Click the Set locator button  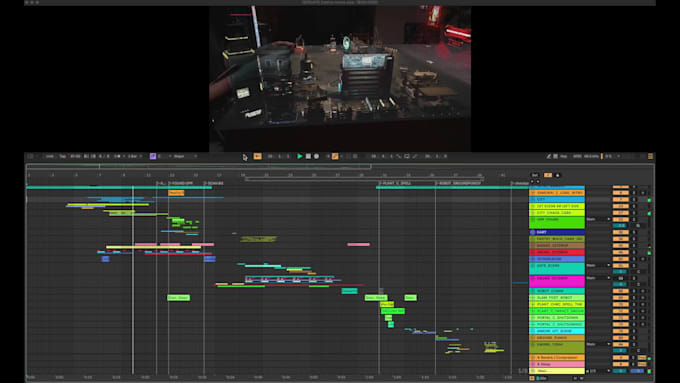535,175
